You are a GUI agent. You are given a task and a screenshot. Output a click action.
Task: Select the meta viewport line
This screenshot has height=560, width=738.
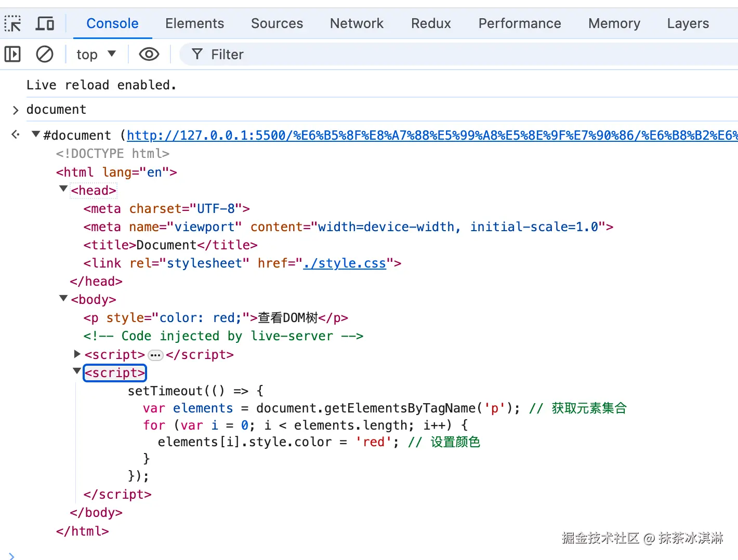point(348,227)
